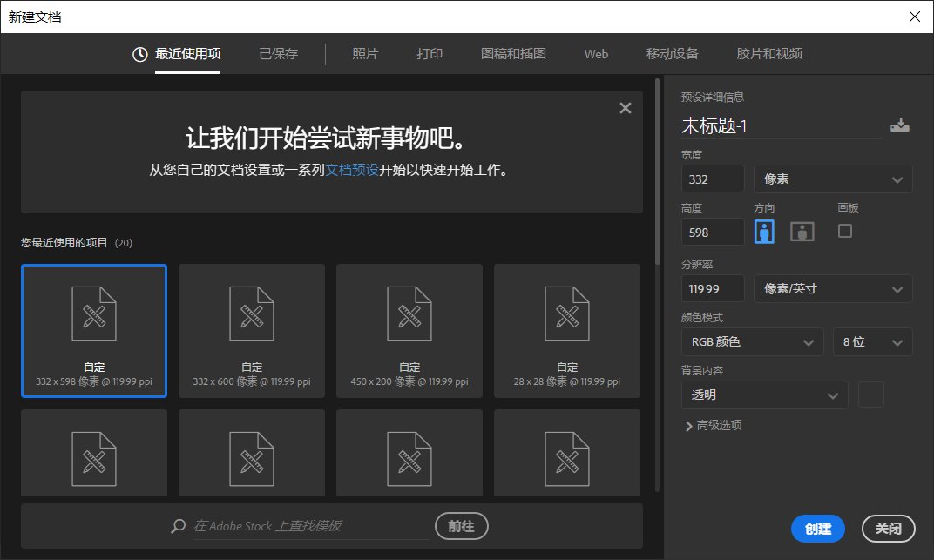Click the magnifier icon in Adobe Stock search
The height and width of the screenshot is (560, 934).
pyautogui.click(x=179, y=526)
